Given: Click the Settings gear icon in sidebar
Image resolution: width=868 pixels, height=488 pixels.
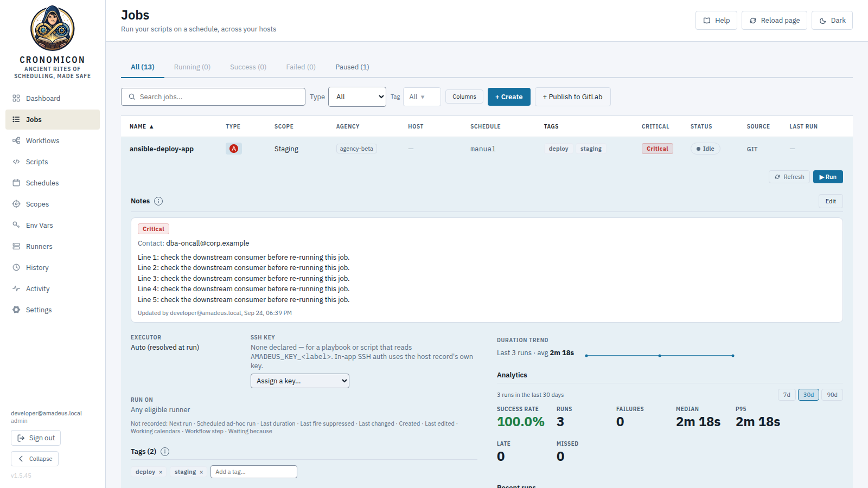Looking at the screenshot, I should coord(16,310).
